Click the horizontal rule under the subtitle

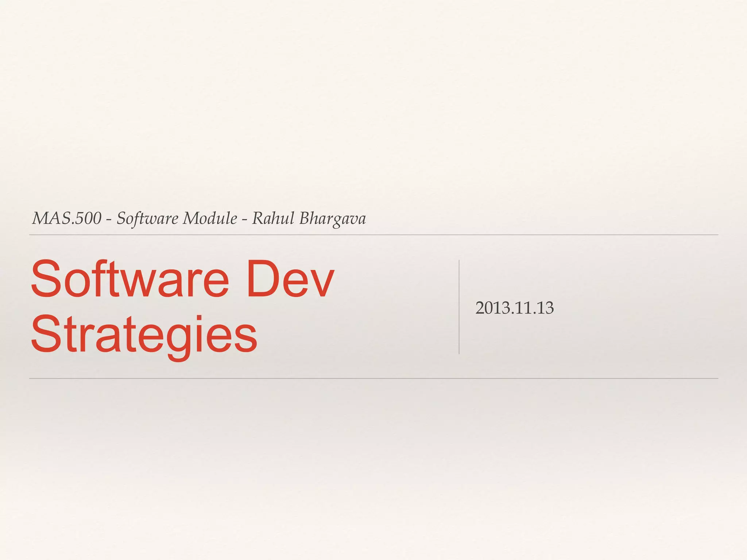point(373,235)
